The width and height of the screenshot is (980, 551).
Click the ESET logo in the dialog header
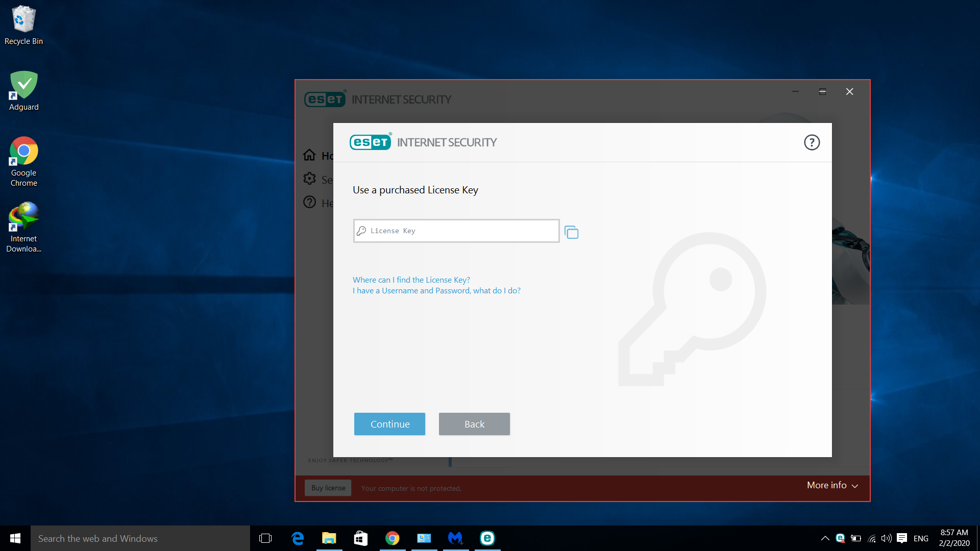(371, 142)
